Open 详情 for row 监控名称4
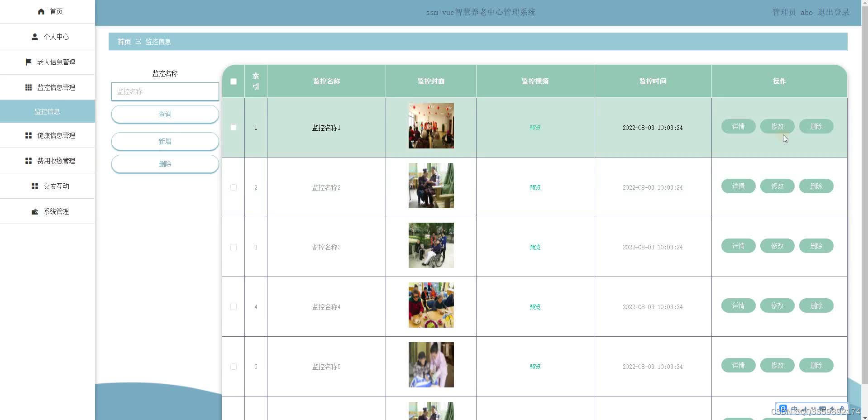 click(738, 305)
